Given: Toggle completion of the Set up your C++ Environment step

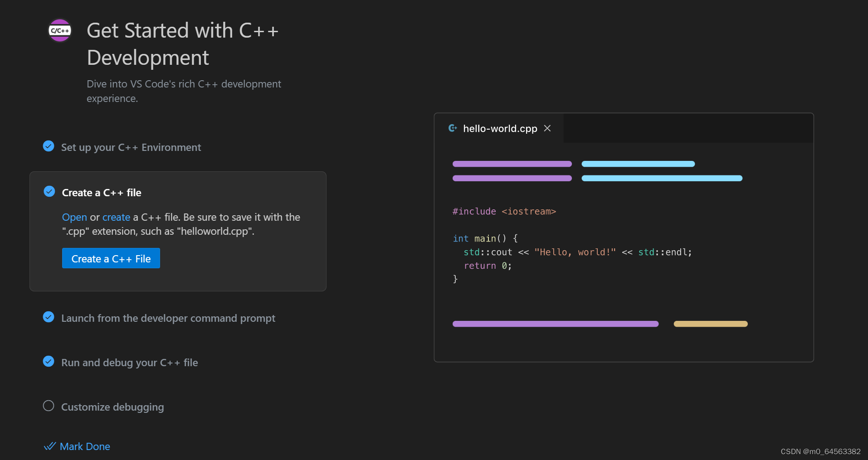Looking at the screenshot, I should pos(48,146).
